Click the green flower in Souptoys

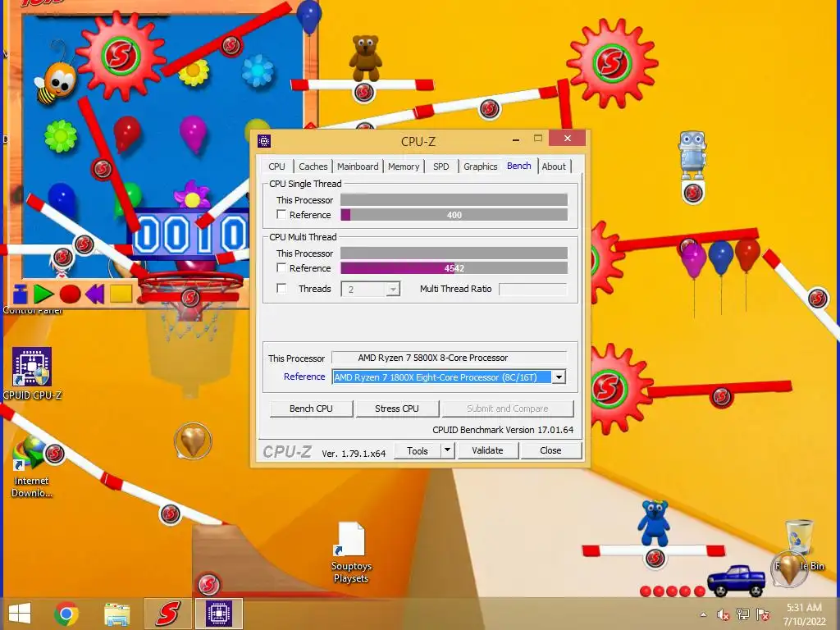pos(61,136)
